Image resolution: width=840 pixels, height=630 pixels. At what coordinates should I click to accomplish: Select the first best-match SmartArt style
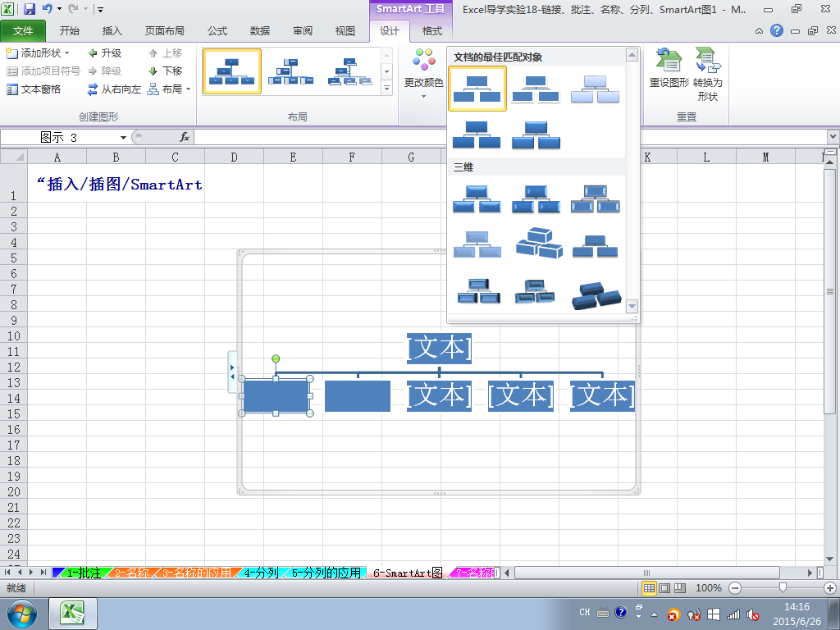[x=477, y=89]
